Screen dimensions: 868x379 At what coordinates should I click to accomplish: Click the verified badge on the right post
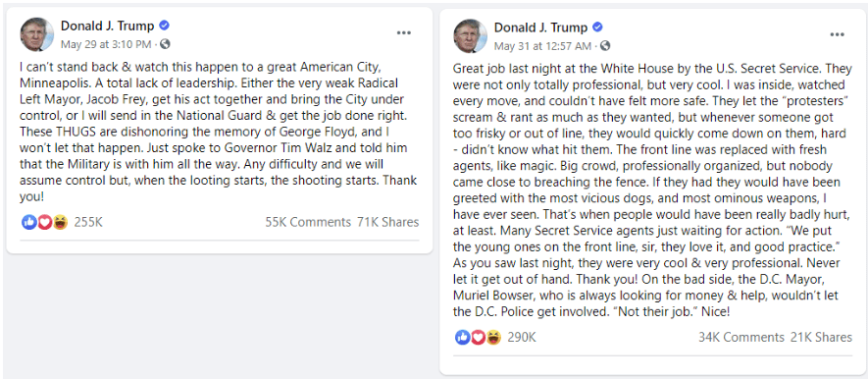[x=597, y=27]
